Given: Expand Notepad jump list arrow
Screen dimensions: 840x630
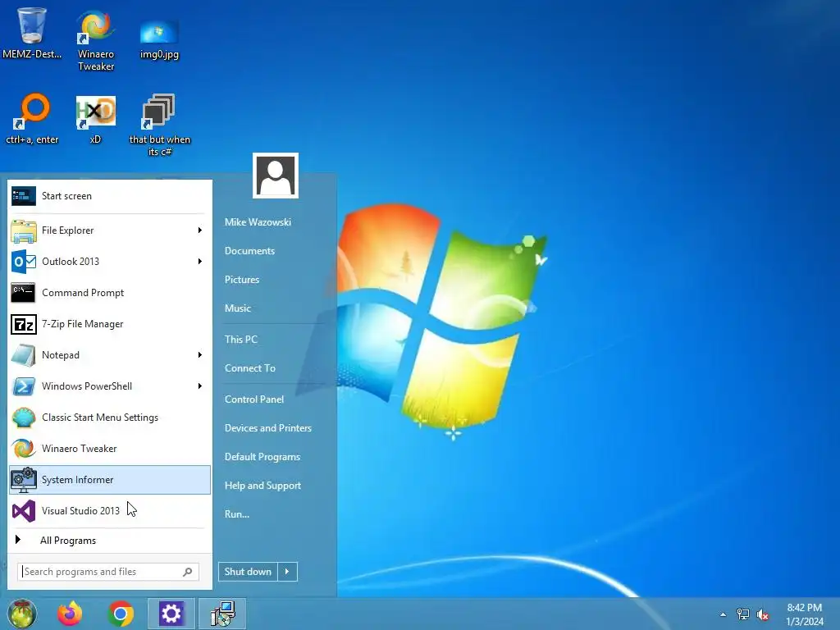Looking at the screenshot, I should click(x=200, y=355).
